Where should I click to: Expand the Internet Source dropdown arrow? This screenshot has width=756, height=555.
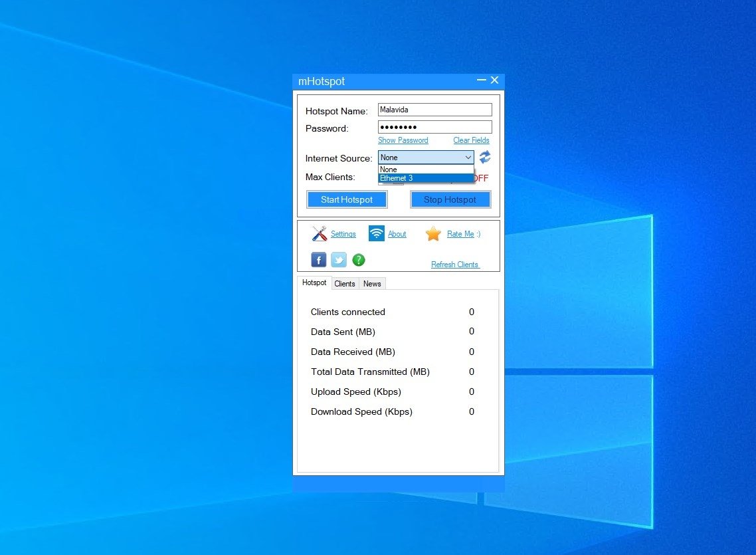click(x=468, y=157)
